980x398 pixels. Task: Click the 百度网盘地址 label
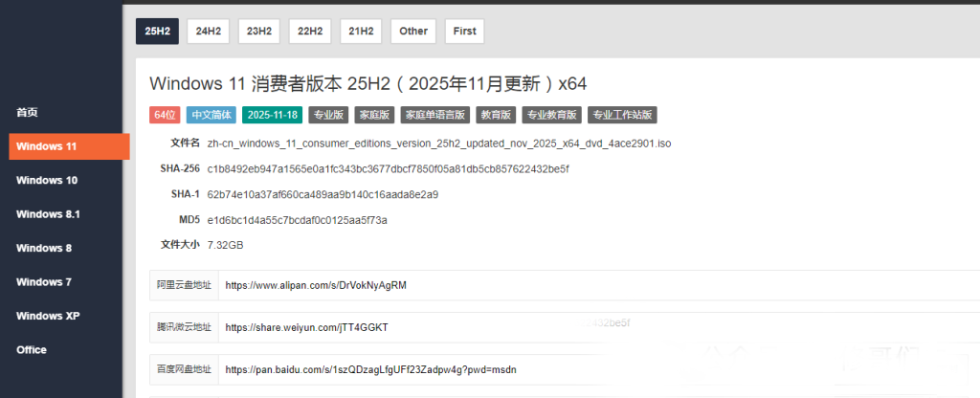(185, 370)
